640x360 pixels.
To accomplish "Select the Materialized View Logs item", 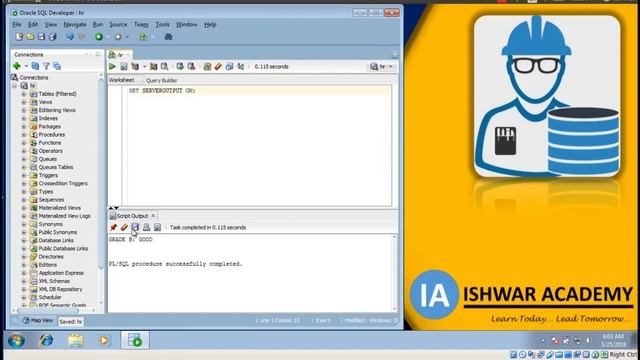I will click(x=64, y=216).
